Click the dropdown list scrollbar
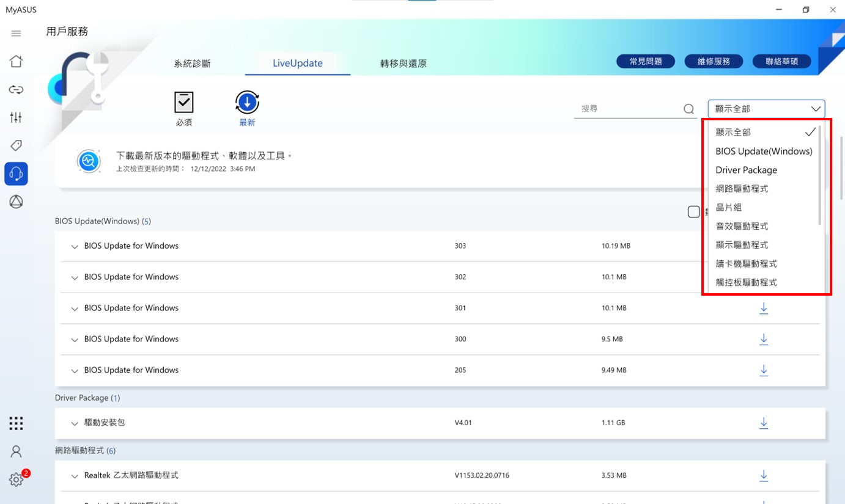 [820, 174]
